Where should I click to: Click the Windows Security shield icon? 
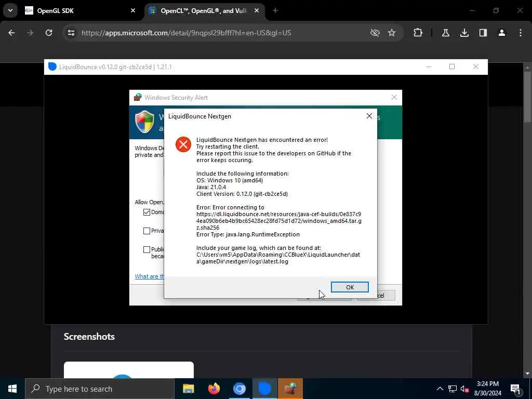pos(144,122)
